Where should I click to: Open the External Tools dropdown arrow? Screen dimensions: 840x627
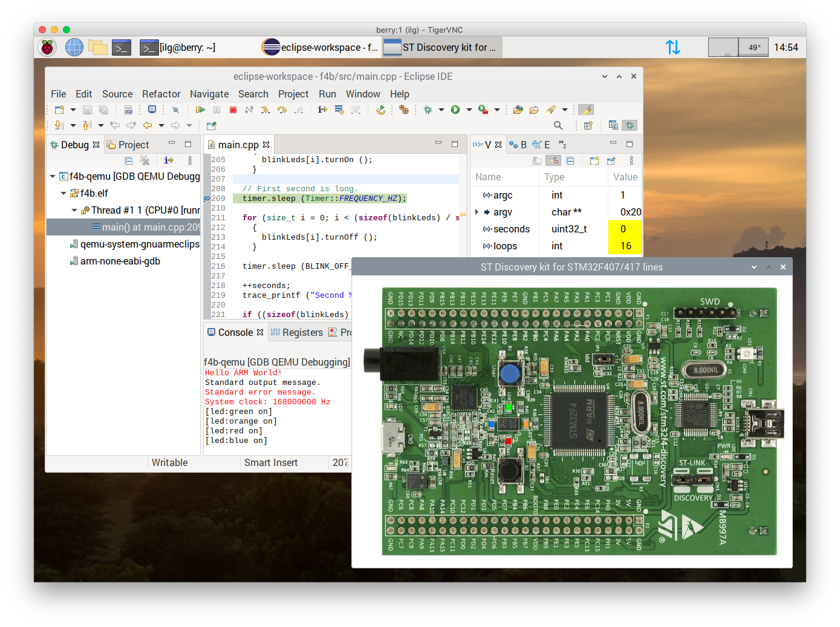point(497,110)
